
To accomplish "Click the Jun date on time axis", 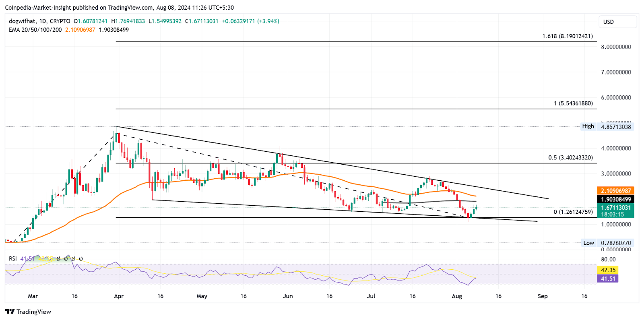I will [288, 296].
